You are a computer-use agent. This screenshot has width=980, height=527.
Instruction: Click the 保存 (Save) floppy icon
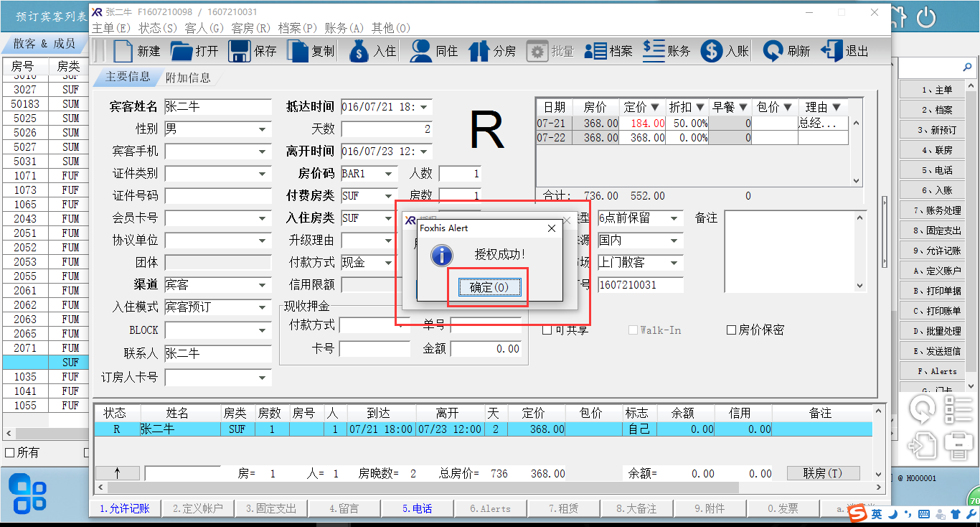240,51
